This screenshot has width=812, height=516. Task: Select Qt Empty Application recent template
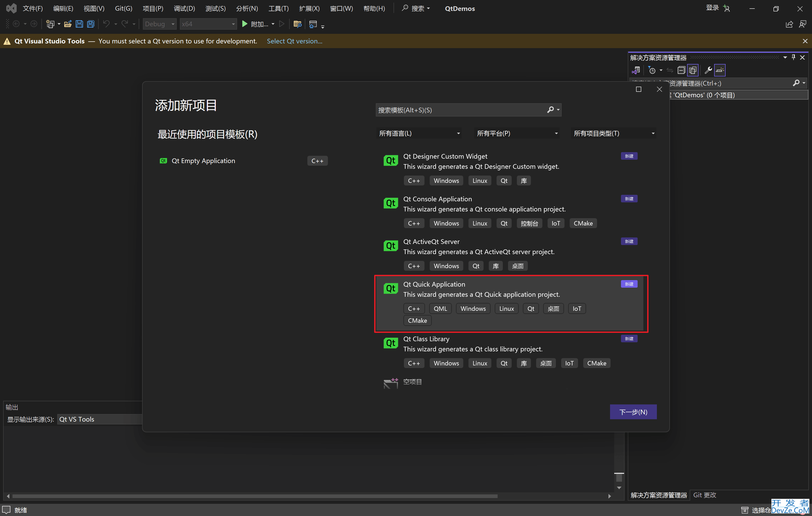tap(243, 161)
